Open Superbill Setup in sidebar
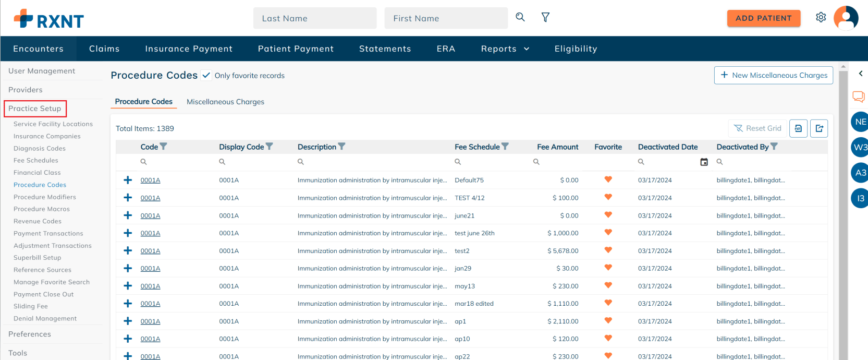 [x=38, y=257]
